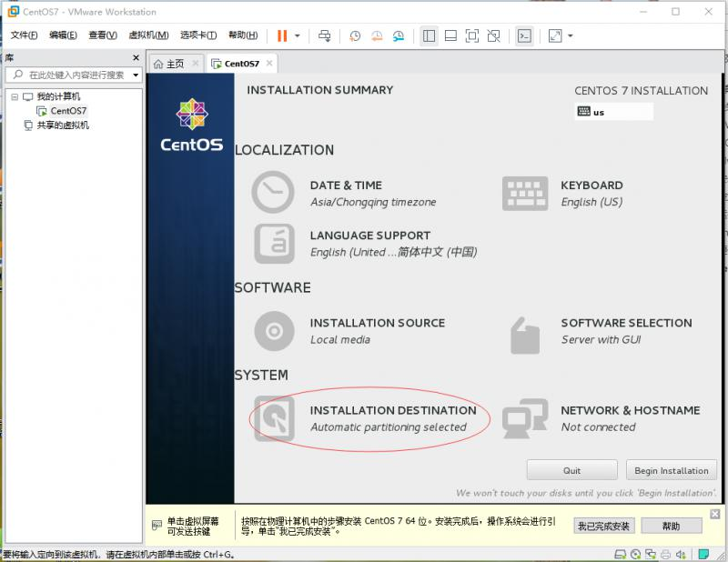Switch to Unity mode icon
Viewport: 728px width, 562px height.
(x=494, y=35)
